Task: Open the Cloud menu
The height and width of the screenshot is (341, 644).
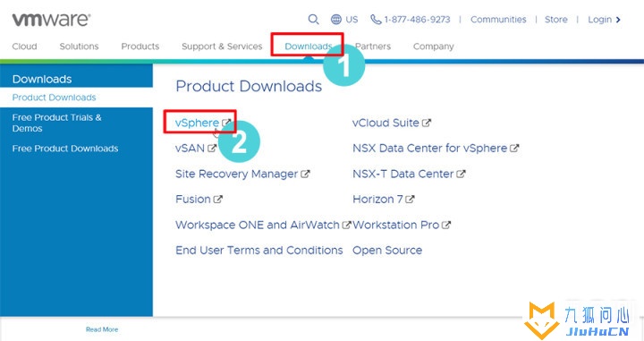Action: click(x=25, y=47)
